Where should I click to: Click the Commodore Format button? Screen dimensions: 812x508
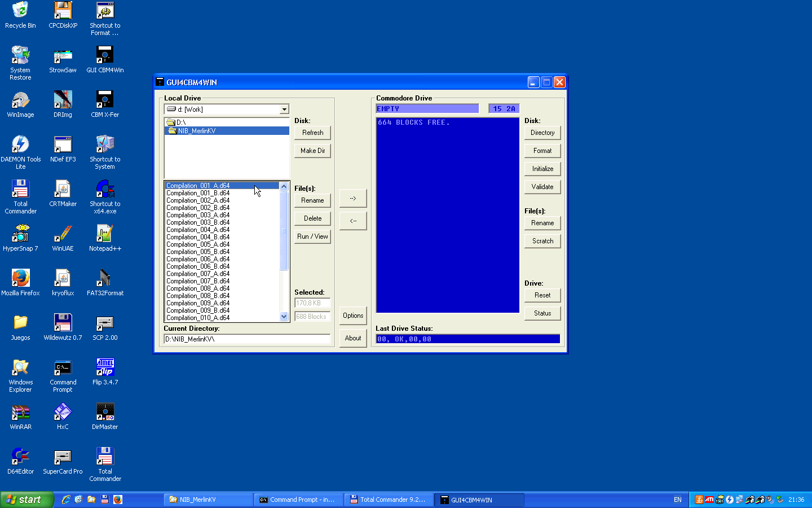click(542, 151)
